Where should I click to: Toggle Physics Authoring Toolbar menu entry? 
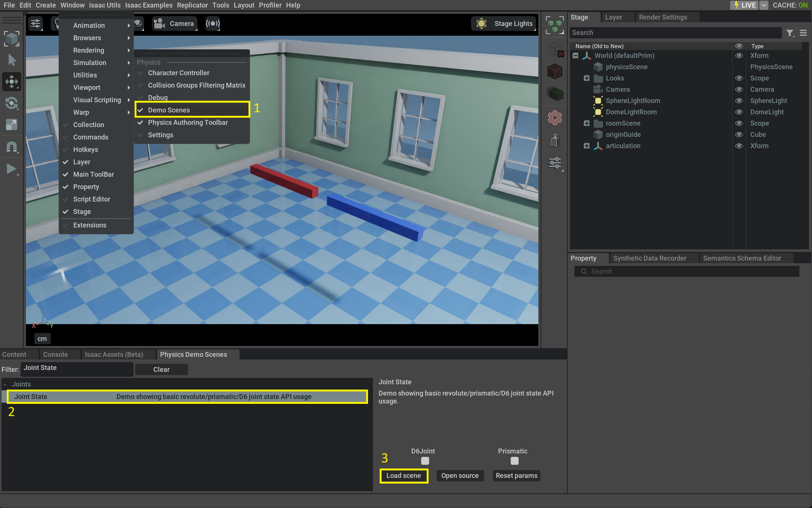[192, 123]
